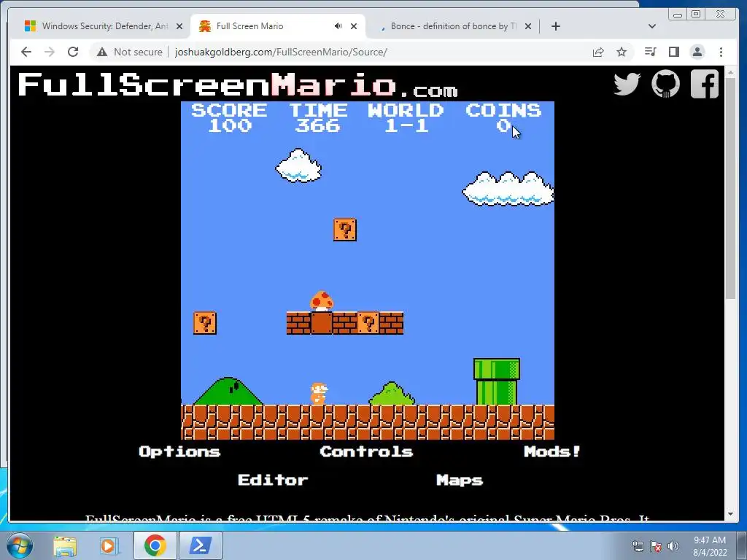
Task: Click the FullScreenMario.com title logo
Action: [237, 85]
